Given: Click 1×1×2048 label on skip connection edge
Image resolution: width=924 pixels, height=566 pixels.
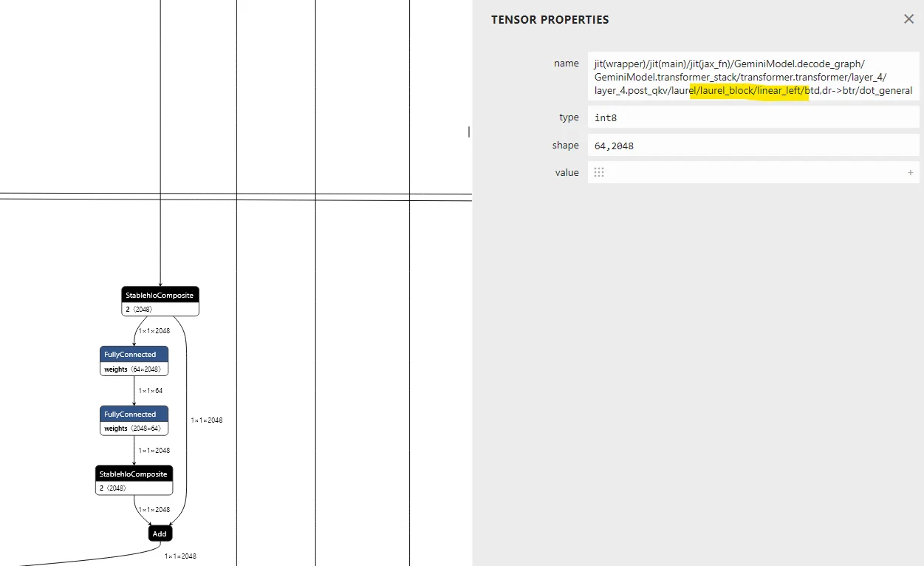Looking at the screenshot, I should tap(207, 420).
